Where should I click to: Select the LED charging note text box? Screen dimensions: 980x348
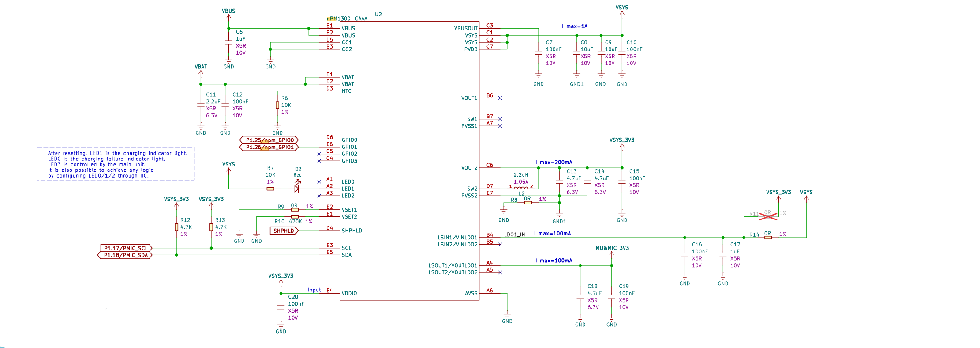[x=116, y=163]
